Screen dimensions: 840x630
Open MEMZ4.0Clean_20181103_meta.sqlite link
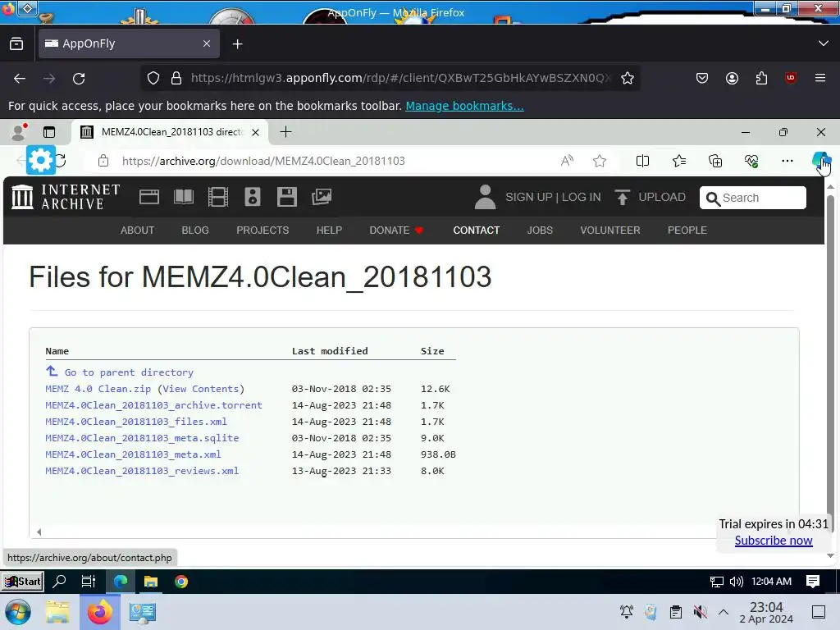142,438
